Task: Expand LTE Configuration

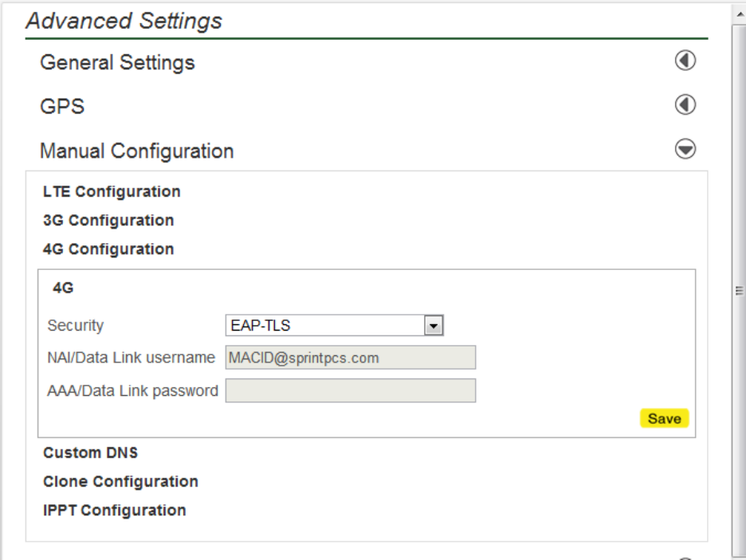Action: 112,192
